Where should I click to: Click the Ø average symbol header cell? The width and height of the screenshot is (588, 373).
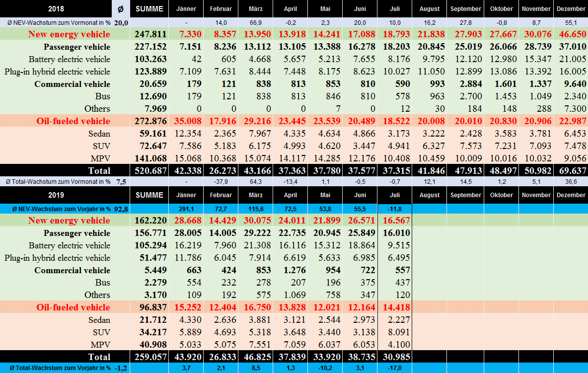[121, 8]
